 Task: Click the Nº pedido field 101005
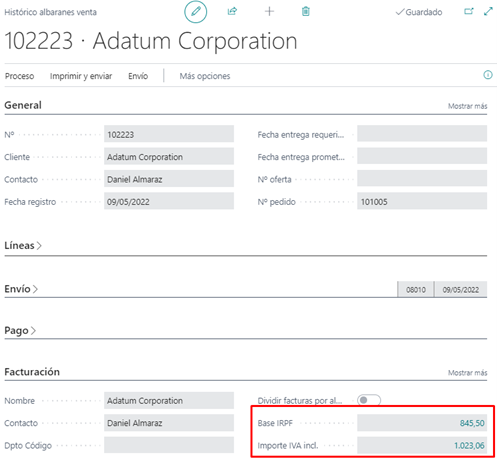[x=422, y=201]
